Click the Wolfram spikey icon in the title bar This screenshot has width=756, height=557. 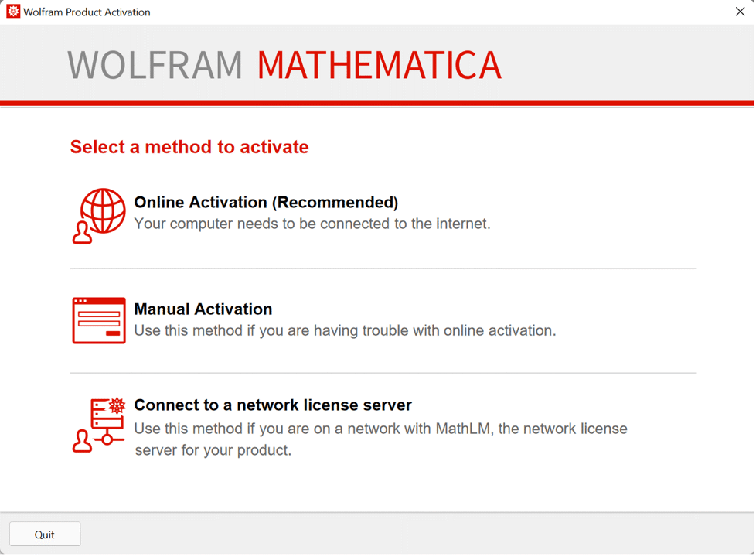pyautogui.click(x=12, y=12)
